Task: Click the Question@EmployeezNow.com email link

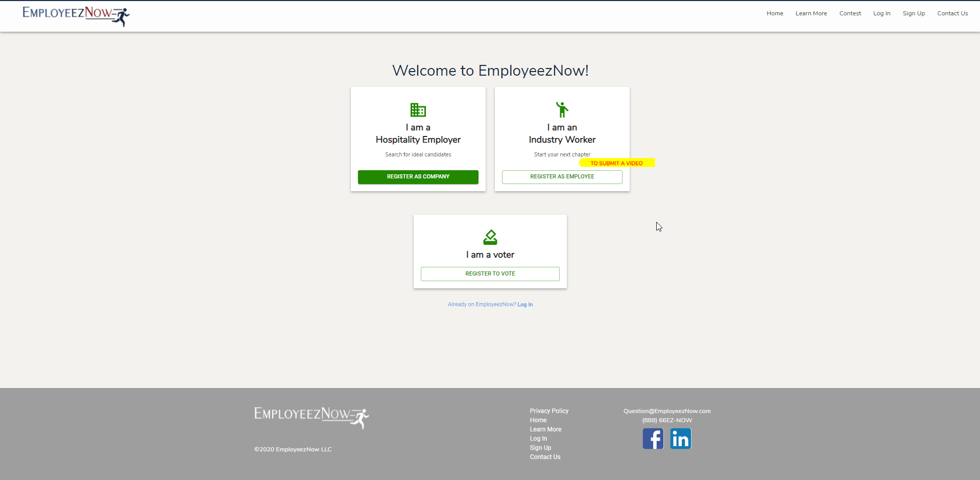Action: pos(666,411)
